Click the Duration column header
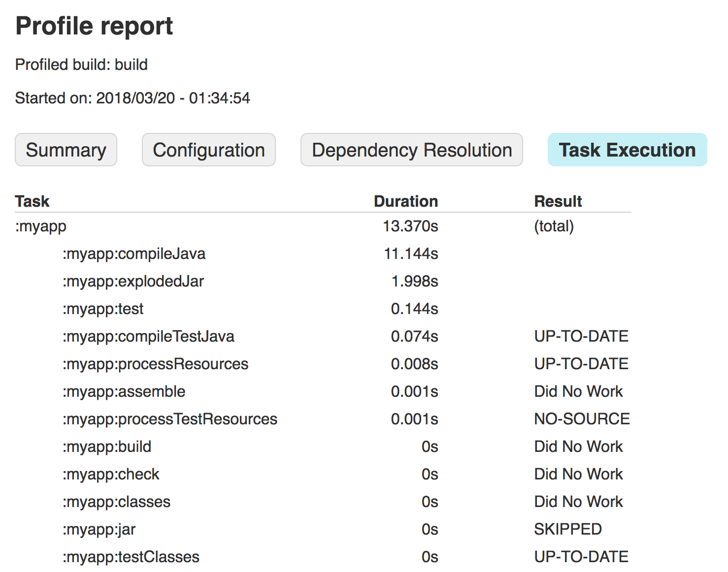Image resolution: width=728 pixels, height=572 pixels. pos(406,201)
